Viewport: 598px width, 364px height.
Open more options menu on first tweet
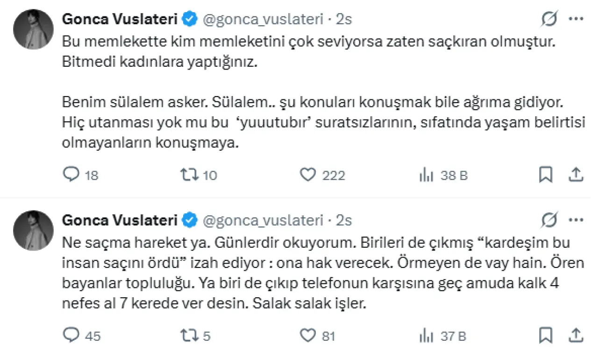tap(577, 19)
